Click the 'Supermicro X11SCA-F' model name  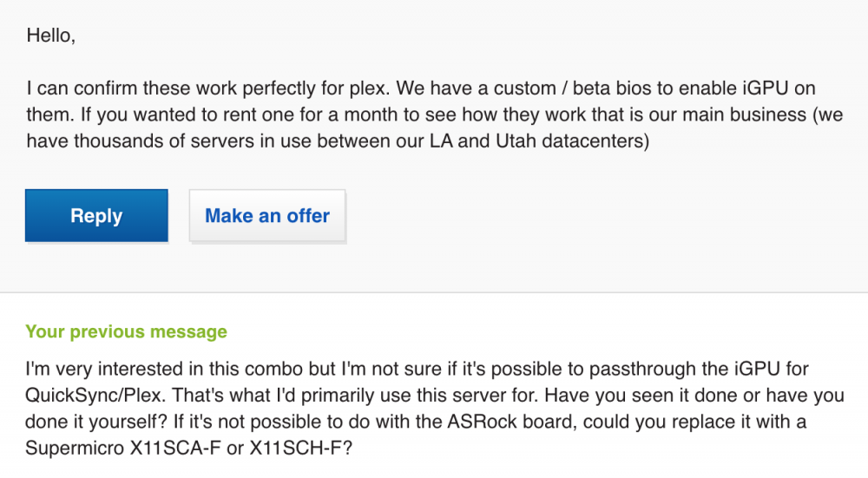(x=123, y=448)
